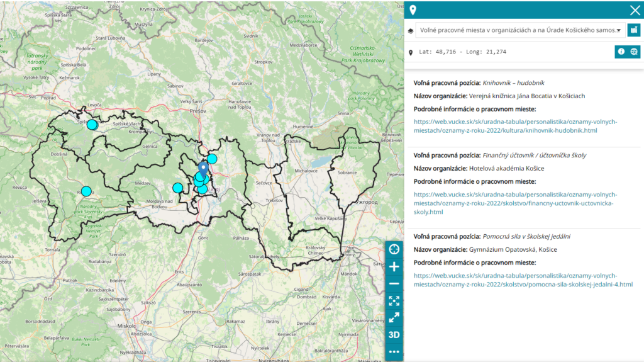Screen dimensions: 644x362
Task: Click the locate-me crosshair map button
Action: pos(394,249)
